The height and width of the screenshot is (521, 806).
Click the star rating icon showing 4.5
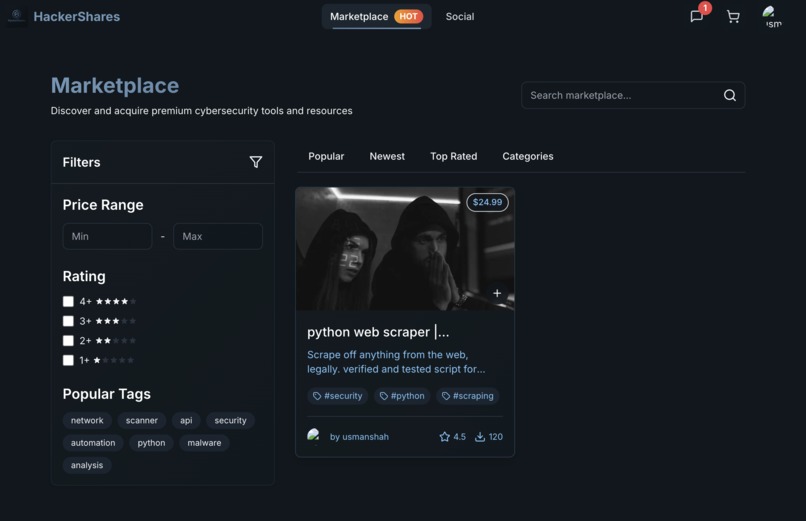[x=445, y=437]
